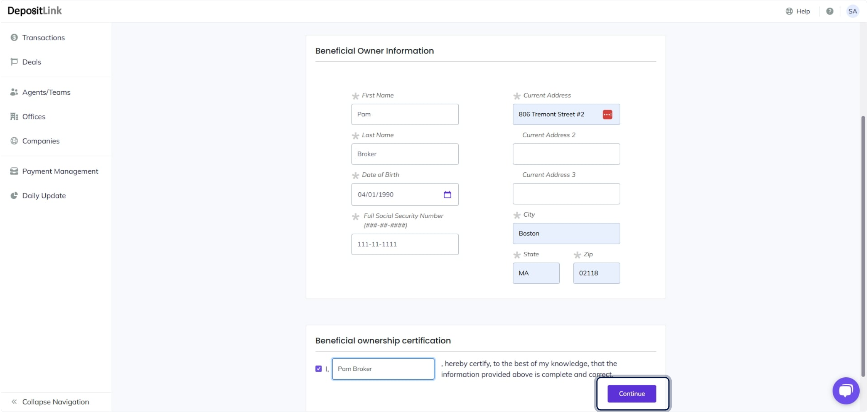Click the question mark help icon

830,11
